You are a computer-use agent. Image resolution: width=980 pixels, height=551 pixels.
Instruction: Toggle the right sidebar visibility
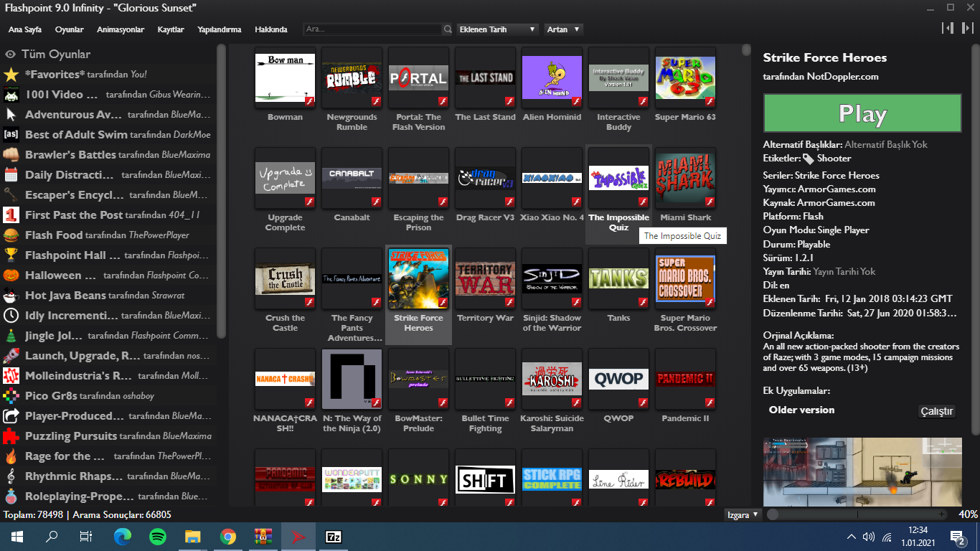tap(968, 28)
